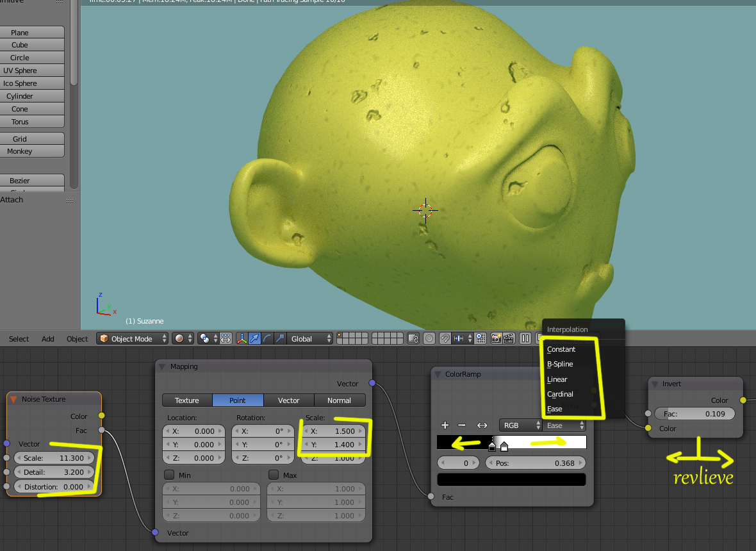Toggle the snap magnet icon

click(x=445, y=338)
